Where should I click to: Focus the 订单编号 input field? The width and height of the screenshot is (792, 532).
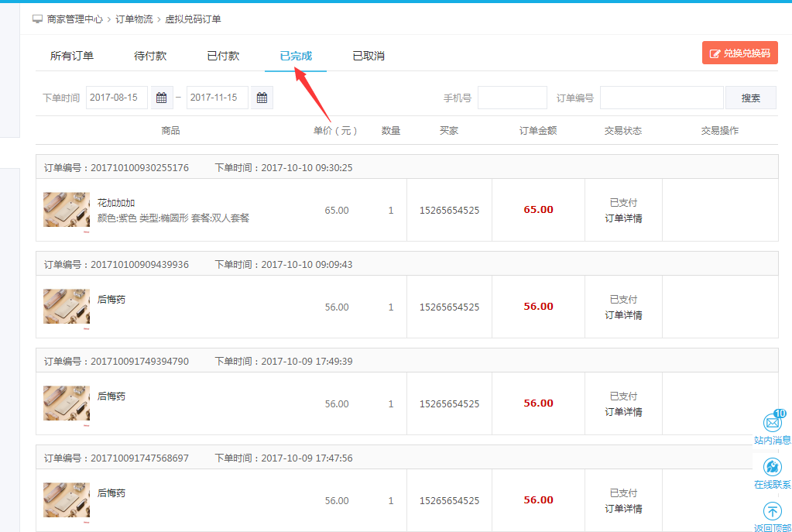(661, 98)
